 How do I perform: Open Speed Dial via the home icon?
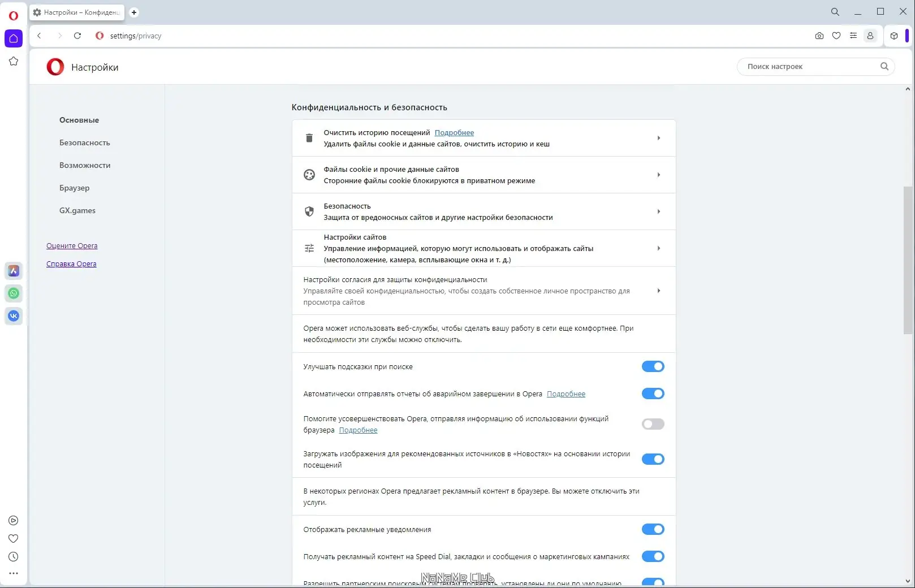pos(14,38)
